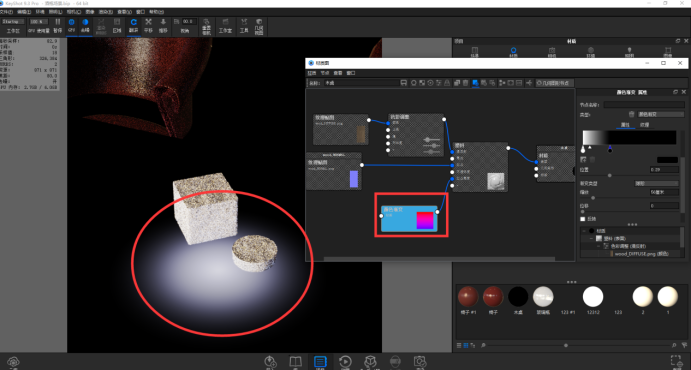Click the pause (暂停) render icon
The image size is (691, 370).
(x=58, y=26)
